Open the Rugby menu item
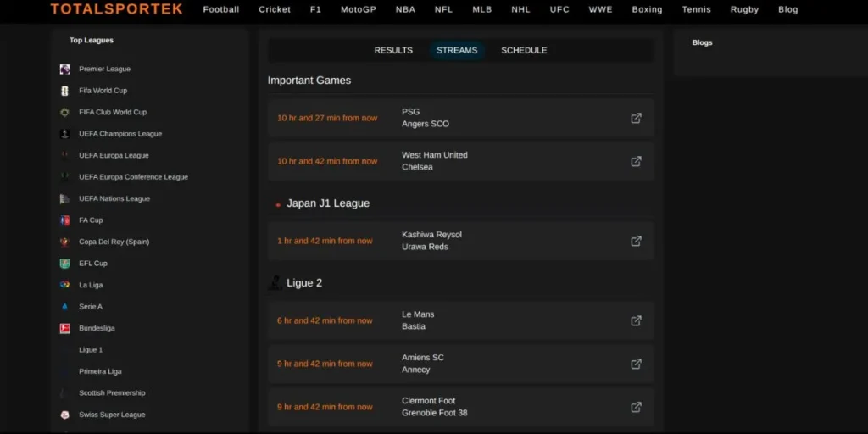 click(744, 9)
